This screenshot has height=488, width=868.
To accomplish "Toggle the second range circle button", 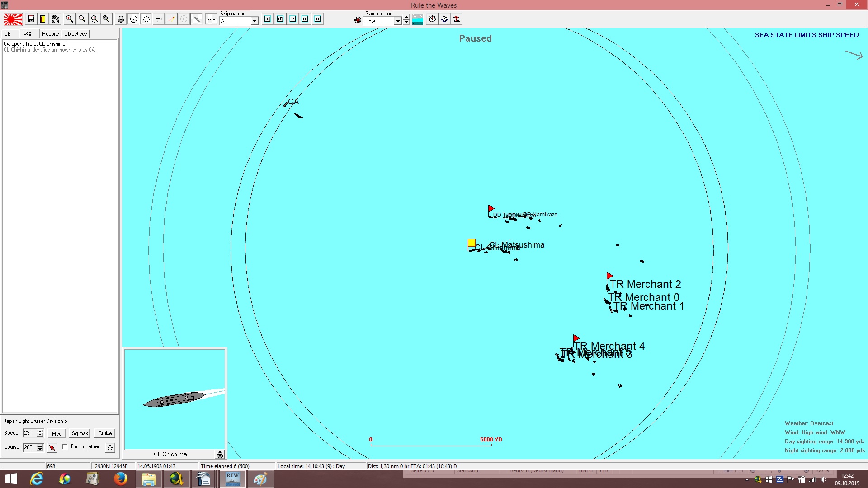I will (x=146, y=19).
